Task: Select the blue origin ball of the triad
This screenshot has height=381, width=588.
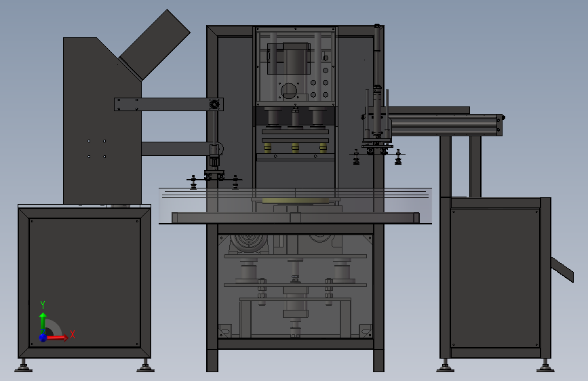Action: click(43, 338)
